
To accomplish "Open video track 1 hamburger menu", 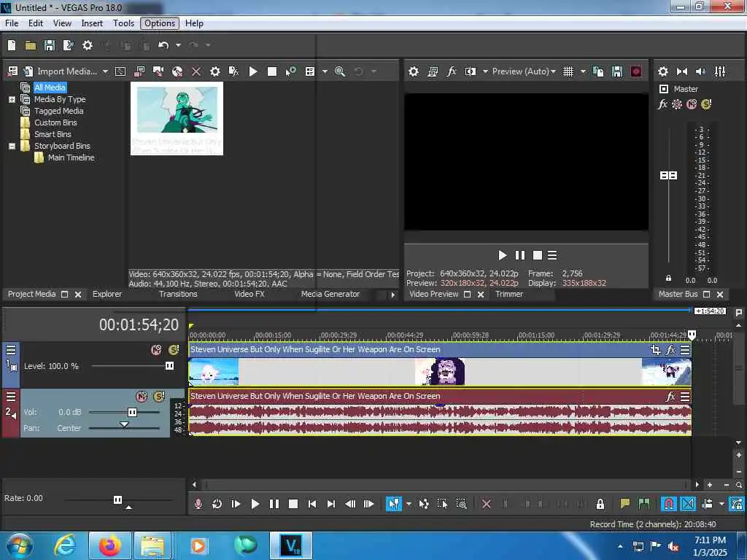I will click(x=11, y=350).
